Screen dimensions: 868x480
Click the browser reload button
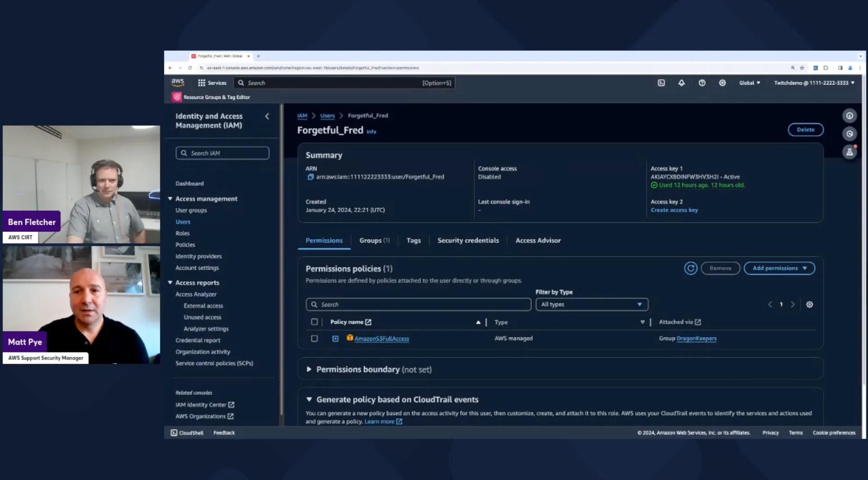[190, 68]
